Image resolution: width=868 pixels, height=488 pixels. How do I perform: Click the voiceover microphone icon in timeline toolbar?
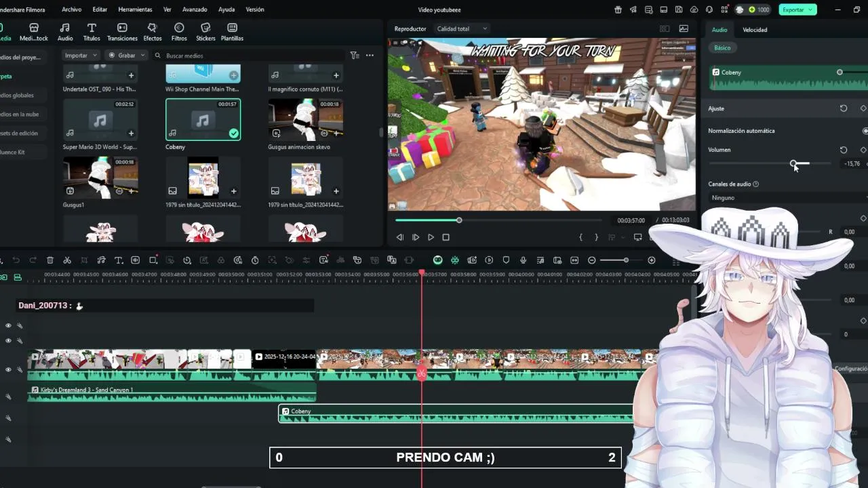click(523, 260)
